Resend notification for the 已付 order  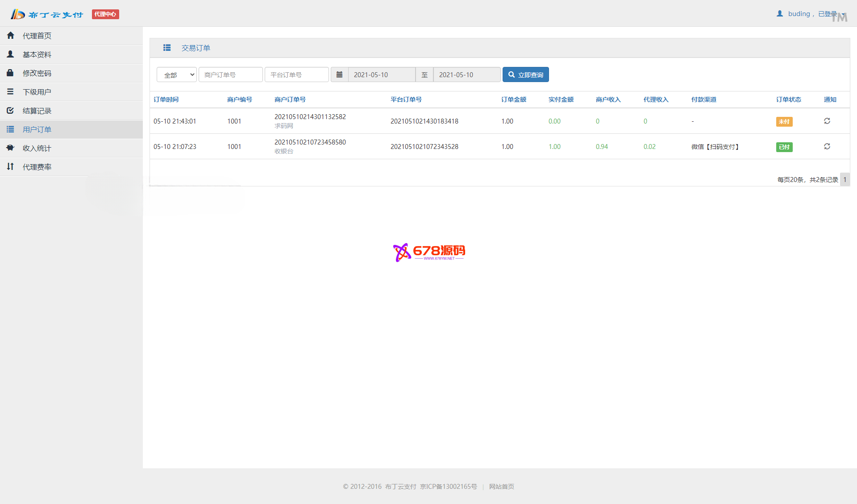(x=827, y=147)
